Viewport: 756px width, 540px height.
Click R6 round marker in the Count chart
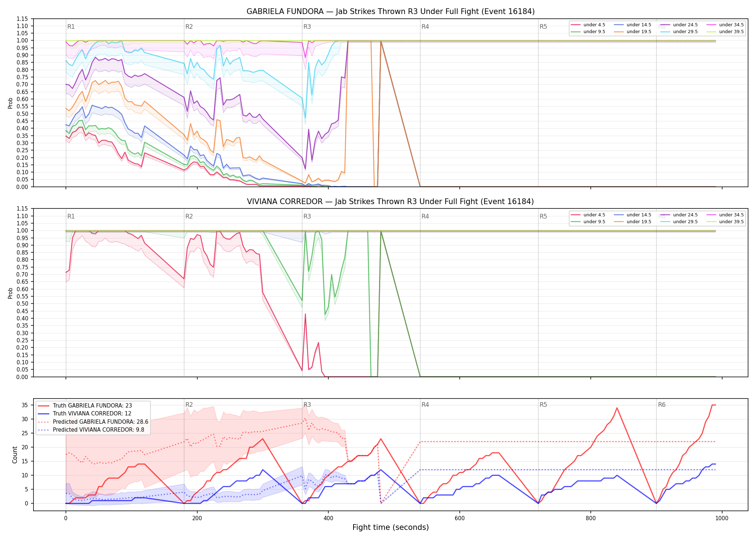[x=662, y=405]
